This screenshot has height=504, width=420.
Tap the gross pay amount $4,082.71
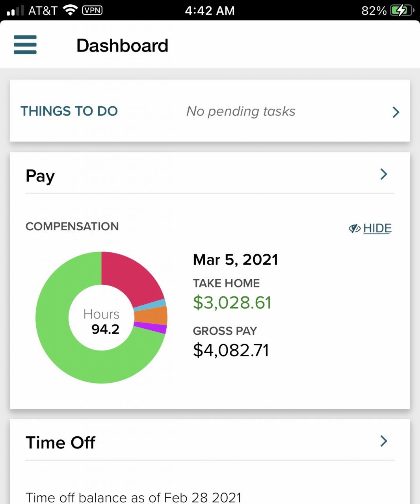click(x=231, y=350)
